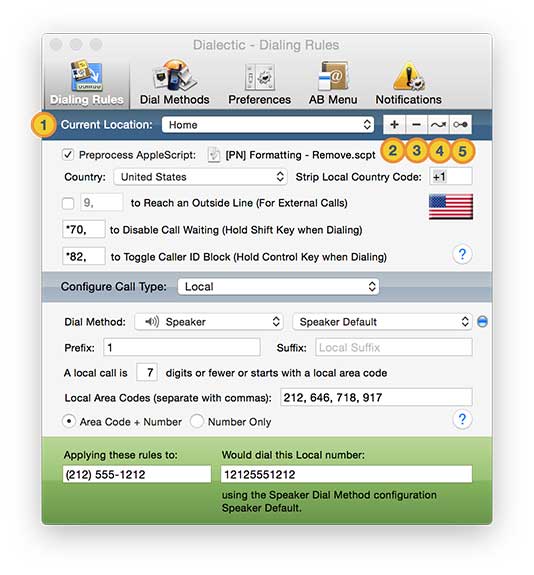Open the Notifications pane

click(408, 83)
